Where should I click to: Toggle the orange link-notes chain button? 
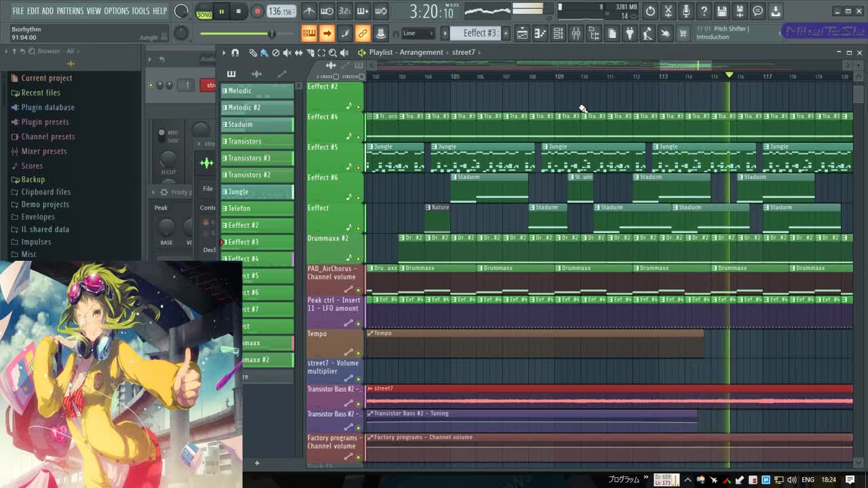[x=363, y=33]
